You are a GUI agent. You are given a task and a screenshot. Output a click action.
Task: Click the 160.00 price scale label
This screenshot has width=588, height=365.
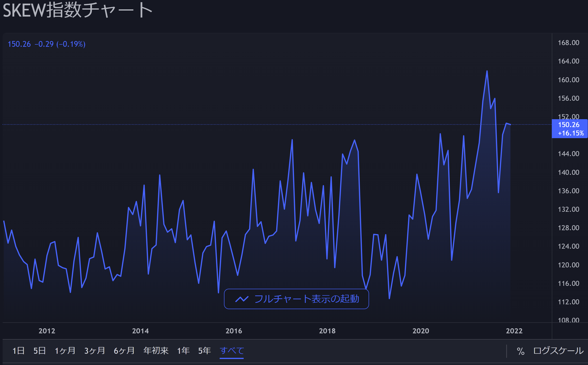point(568,80)
